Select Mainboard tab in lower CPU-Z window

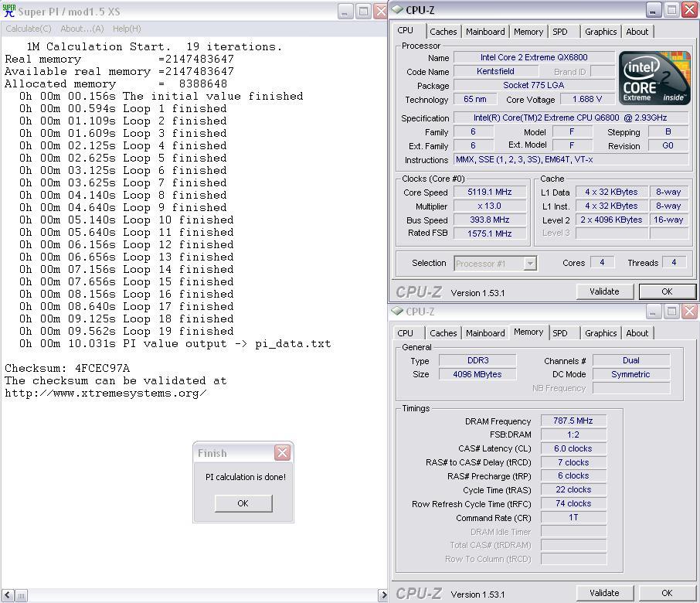point(485,333)
